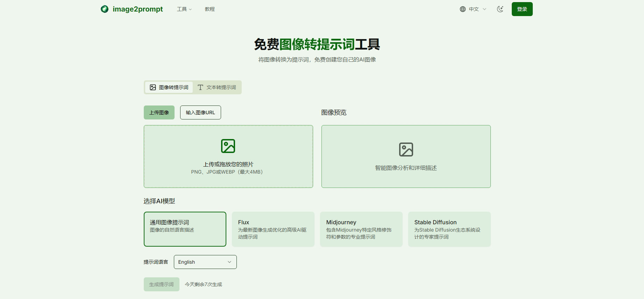The width and height of the screenshot is (644, 299).
Task: Open the 工具 dropdown menu
Action: [184, 9]
